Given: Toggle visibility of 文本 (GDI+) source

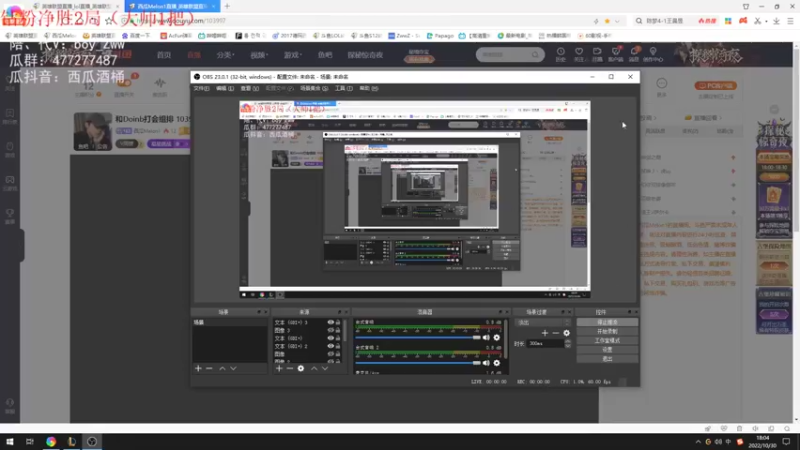Looking at the screenshot, I should point(331,338).
